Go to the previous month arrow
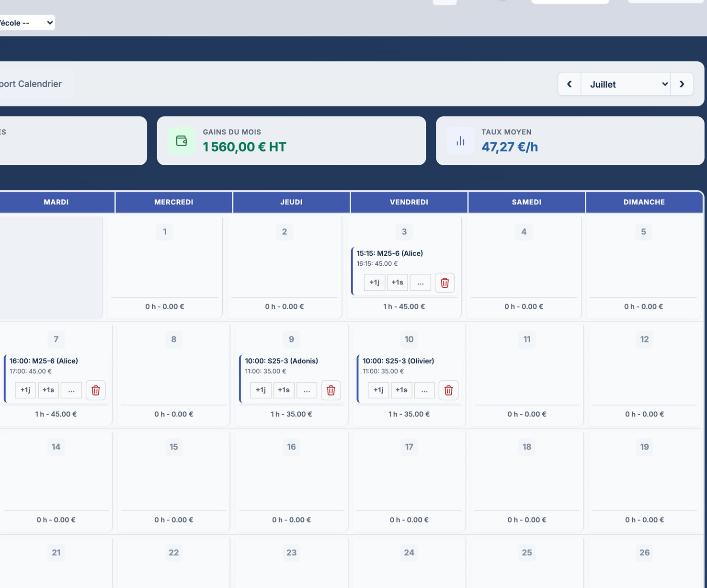Screen dimensions: 707x588 [x=570, y=84]
